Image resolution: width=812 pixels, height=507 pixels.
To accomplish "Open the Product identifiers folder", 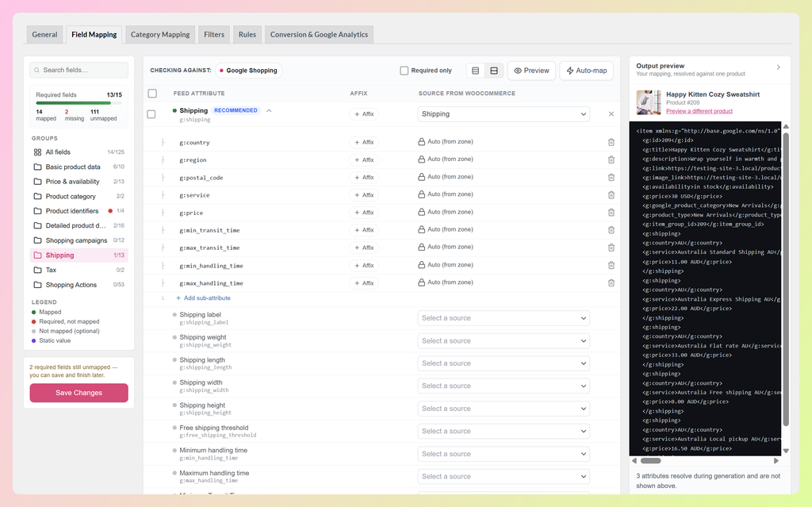I will click(x=79, y=211).
